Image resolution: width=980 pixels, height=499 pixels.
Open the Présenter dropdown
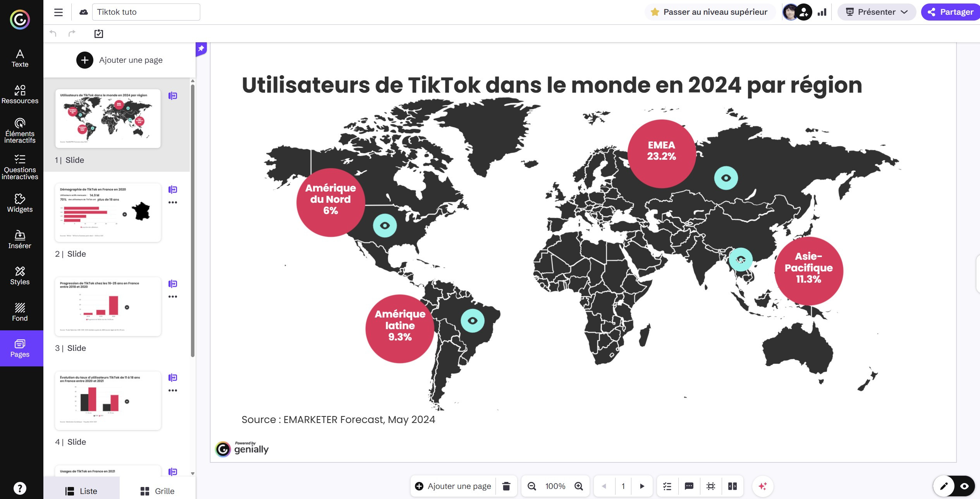pyautogui.click(x=877, y=12)
